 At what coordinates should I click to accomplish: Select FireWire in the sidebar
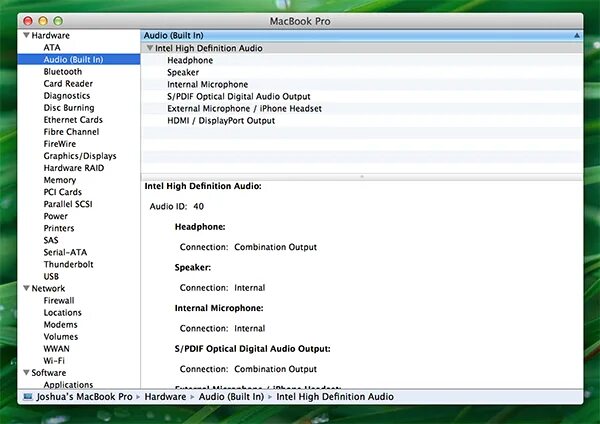click(x=60, y=144)
